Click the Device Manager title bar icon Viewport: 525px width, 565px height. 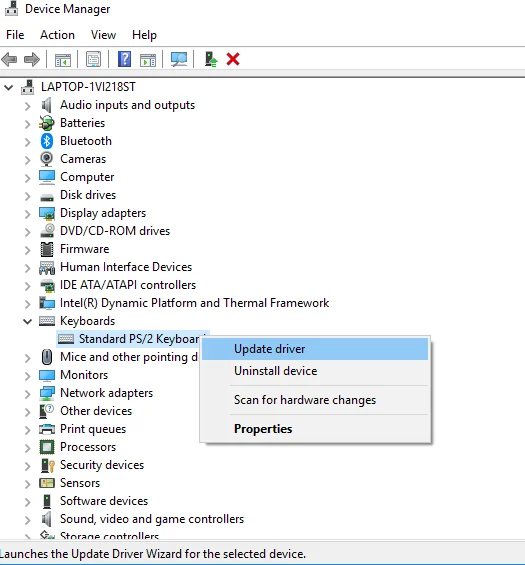pyautogui.click(x=11, y=9)
